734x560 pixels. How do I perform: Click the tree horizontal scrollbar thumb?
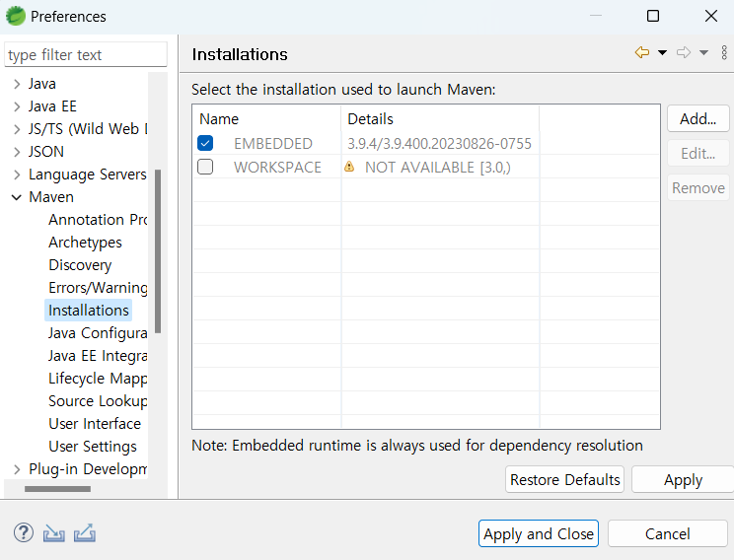(x=57, y=489)
